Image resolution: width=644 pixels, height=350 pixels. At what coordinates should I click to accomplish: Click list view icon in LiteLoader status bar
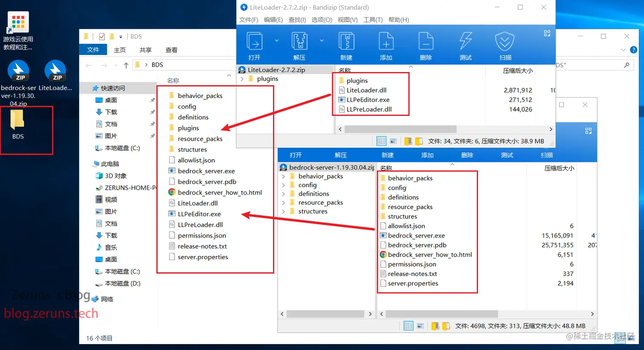point(393,141)
